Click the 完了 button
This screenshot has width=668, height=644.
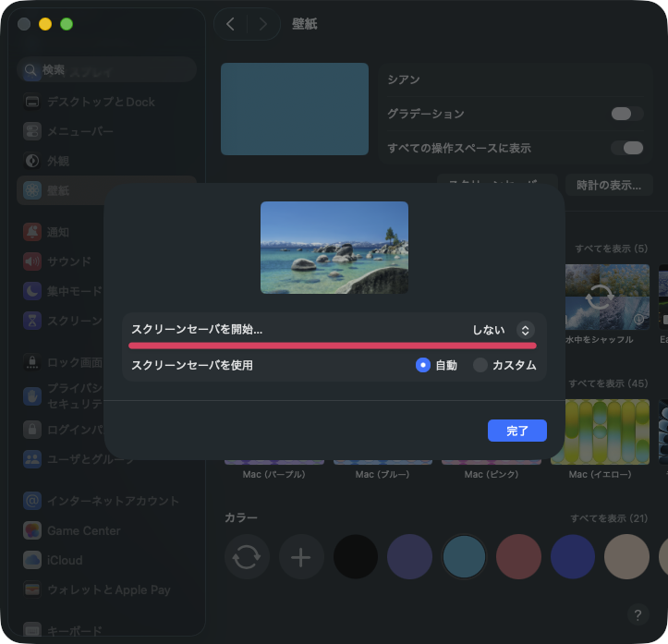tap(516, 431)
